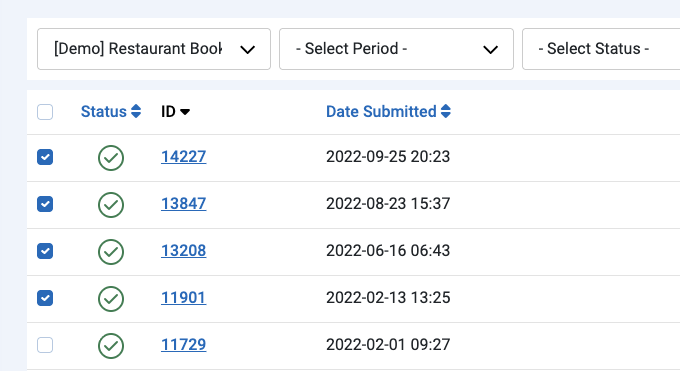
Task: Click the status checkmark icon for submission 14227
Action: click(x=111, y=158)
